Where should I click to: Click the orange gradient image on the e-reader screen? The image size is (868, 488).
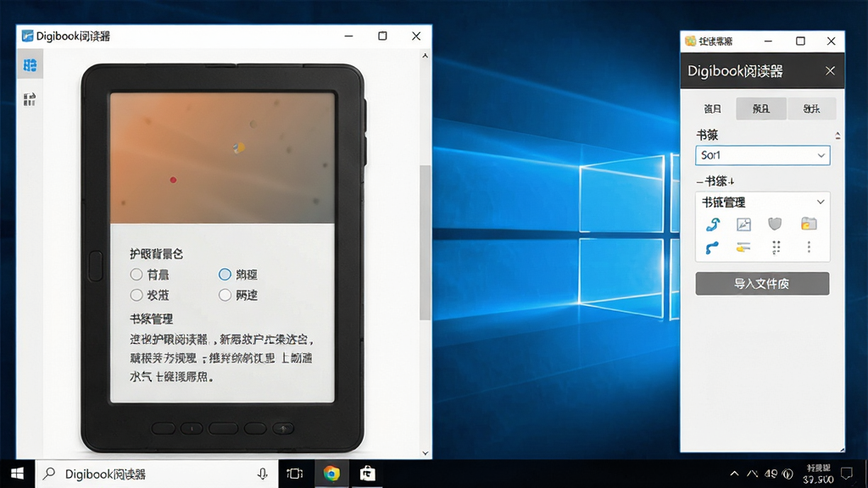223,158
